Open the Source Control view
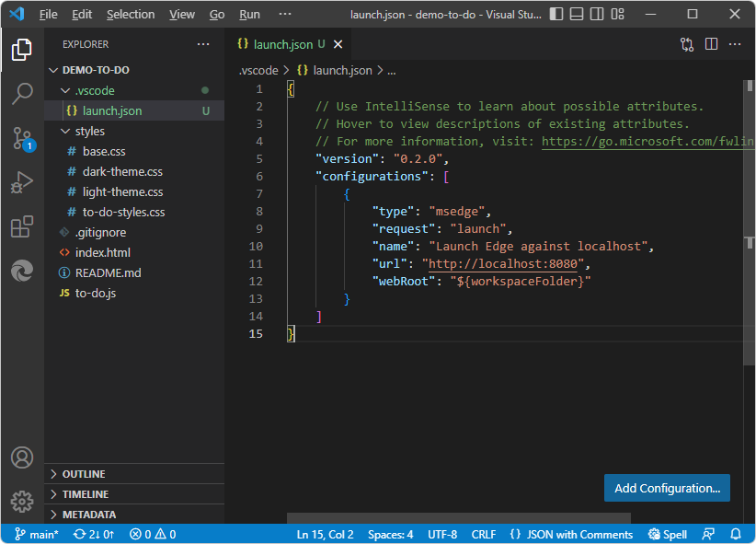The image size is (756, 544). click(x=21, y=139)
